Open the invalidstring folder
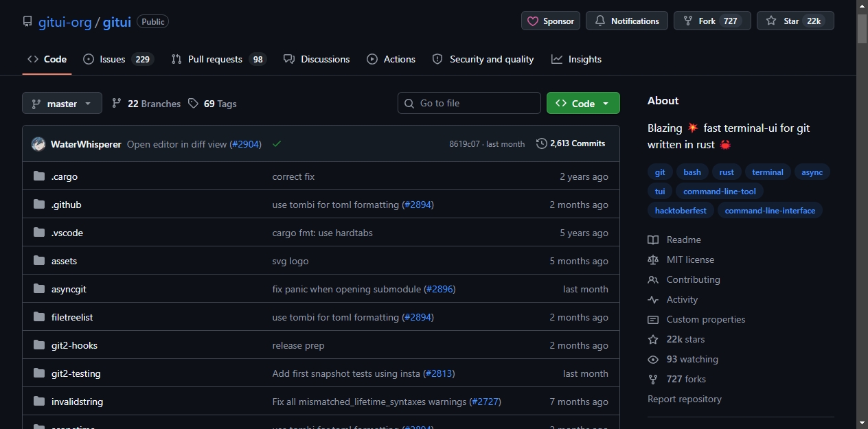Viewport: 868px width, 429px height. (77, 402)
